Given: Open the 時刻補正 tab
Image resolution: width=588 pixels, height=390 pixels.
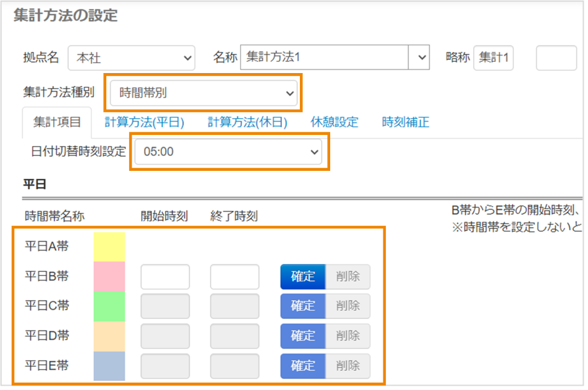Looking at the screenshot, I should tap(406, 122).
